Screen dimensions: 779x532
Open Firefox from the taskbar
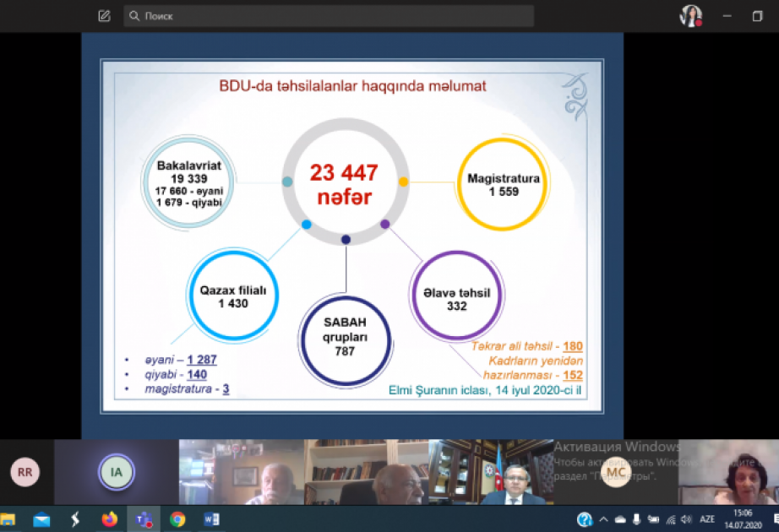(x=109, y=519)
